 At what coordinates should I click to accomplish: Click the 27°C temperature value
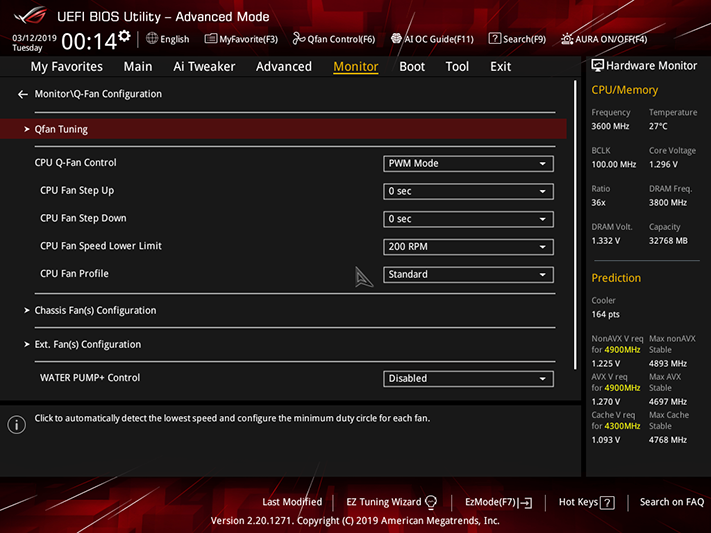[658, 126]
